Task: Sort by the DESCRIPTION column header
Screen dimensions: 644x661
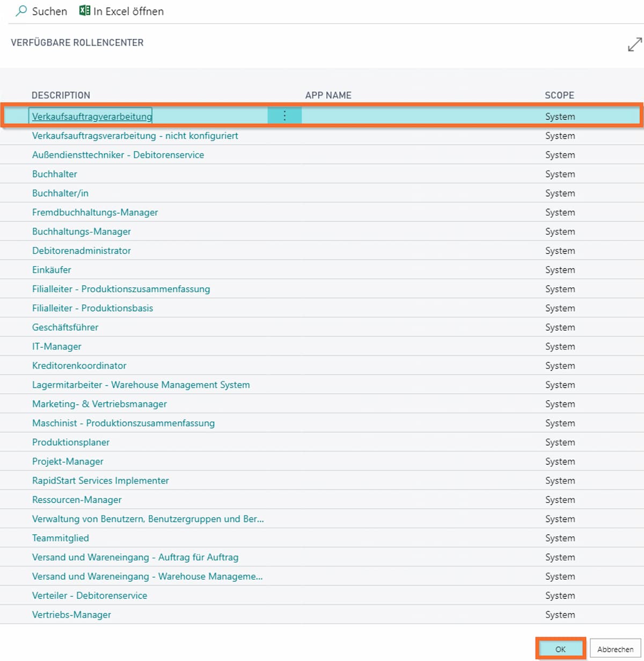Action: 61,95
